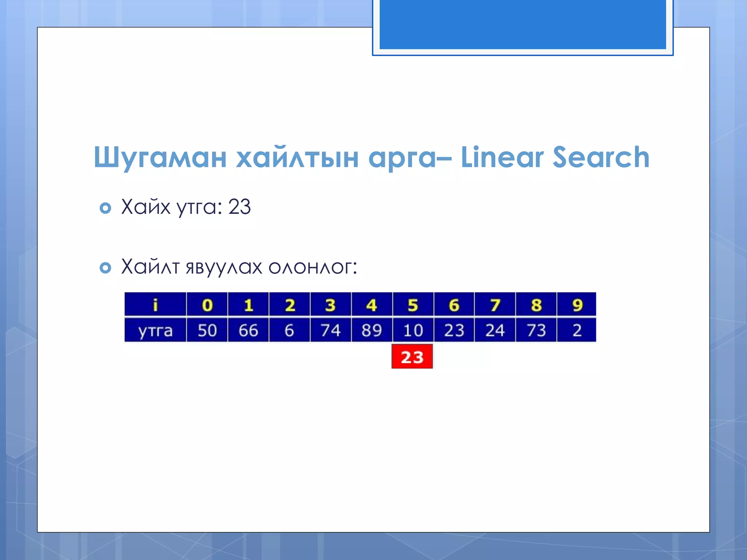Click the value cell 89
This screenshot has width=747, height=560.
pyautogui.click(x=372, y=330)
